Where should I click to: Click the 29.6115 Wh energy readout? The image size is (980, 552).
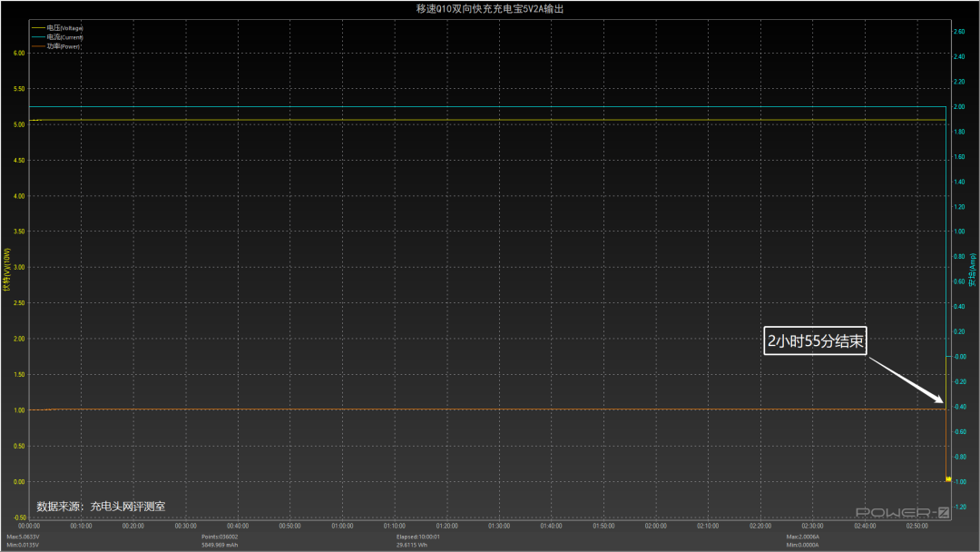(412, 545)
